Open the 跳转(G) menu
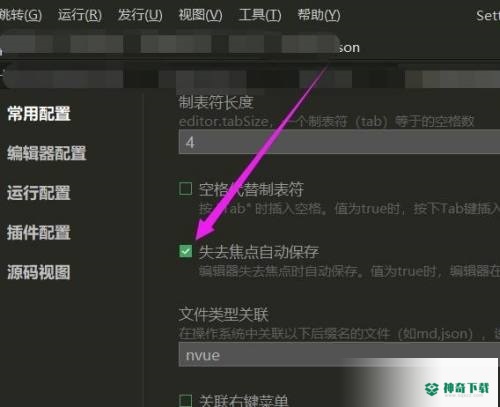 (x=20, y=15)
